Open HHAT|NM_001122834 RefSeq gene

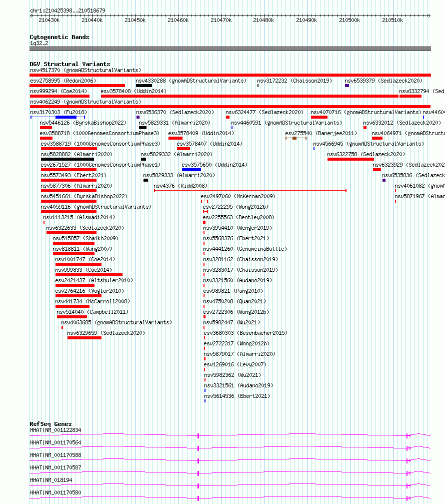[55, 430]
